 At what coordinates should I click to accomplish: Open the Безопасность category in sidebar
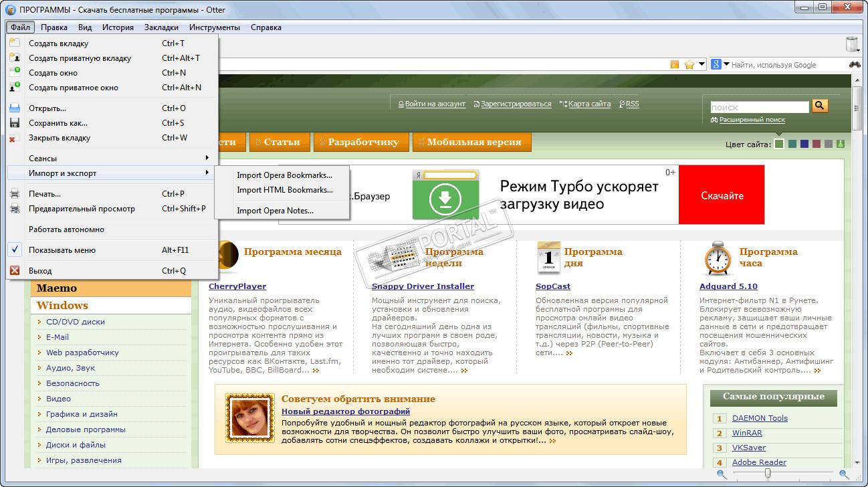coord(72,383)
